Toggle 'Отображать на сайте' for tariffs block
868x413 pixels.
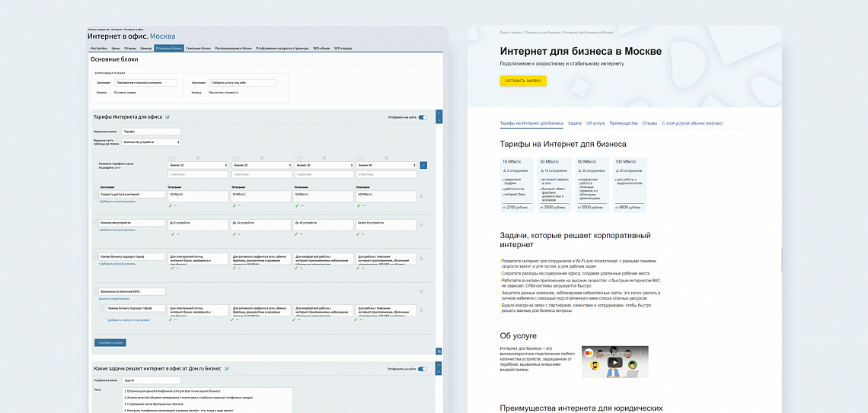(x=423, y=117)
